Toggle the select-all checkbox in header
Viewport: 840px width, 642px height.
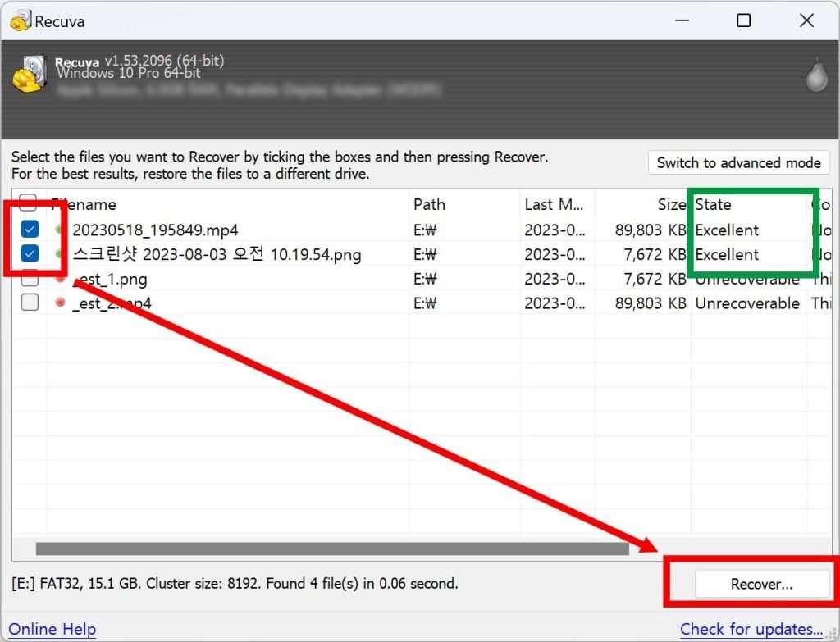[28, 203]
